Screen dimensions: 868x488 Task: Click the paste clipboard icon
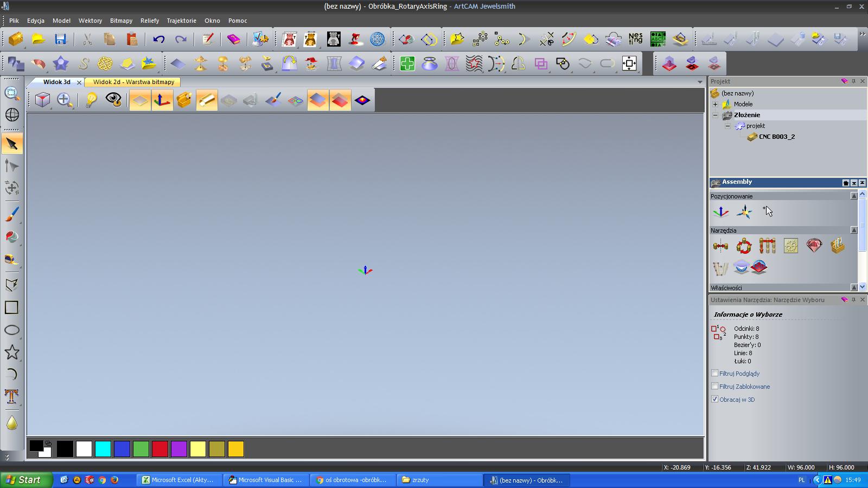[x=132, y=39]
